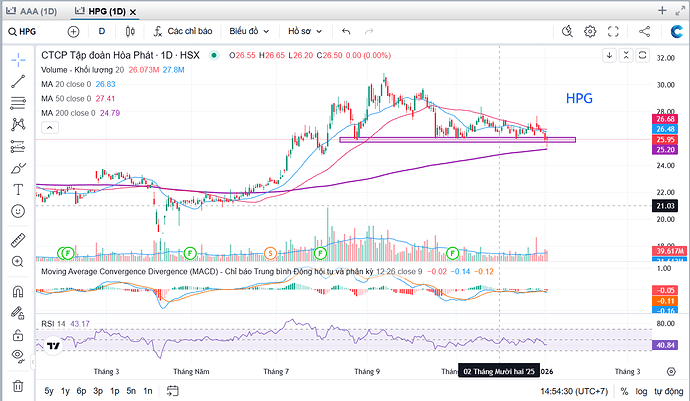690x401 pixels.
Task: Set range to 5n
Action: (131, 391)
